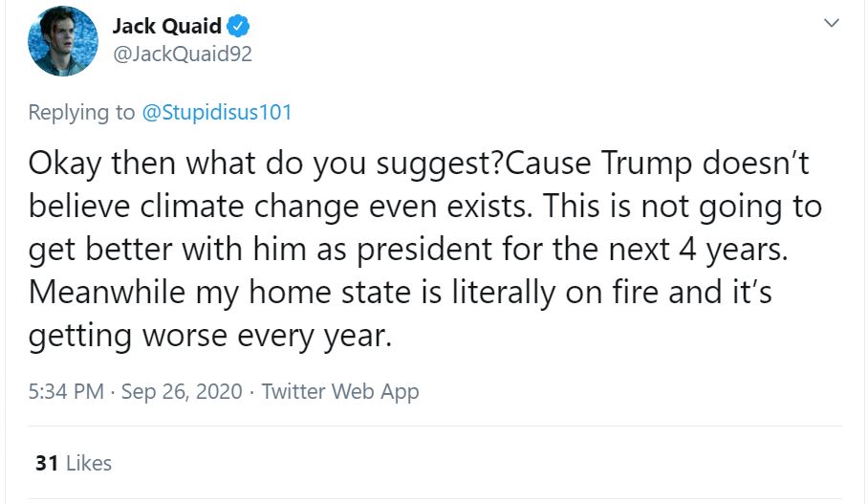Expand the tweet options chevron
This screenshot has width=868, height=504.
[831, 22]
